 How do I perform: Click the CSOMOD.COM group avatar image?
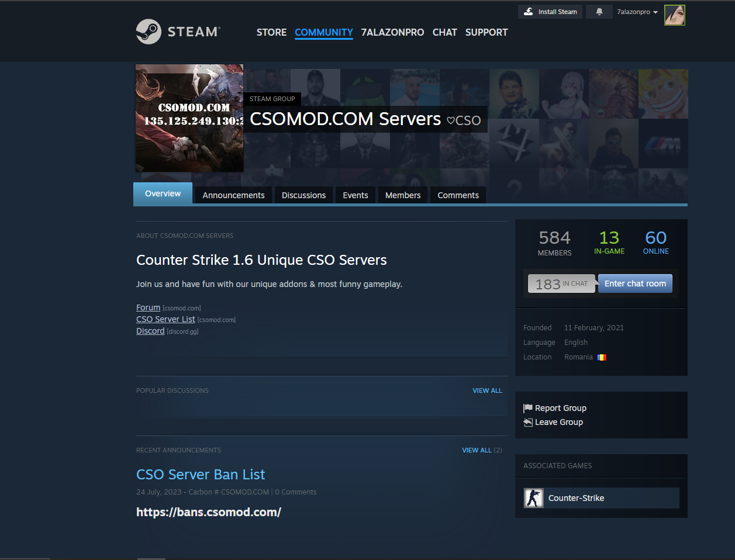click(x=189, y=117)
